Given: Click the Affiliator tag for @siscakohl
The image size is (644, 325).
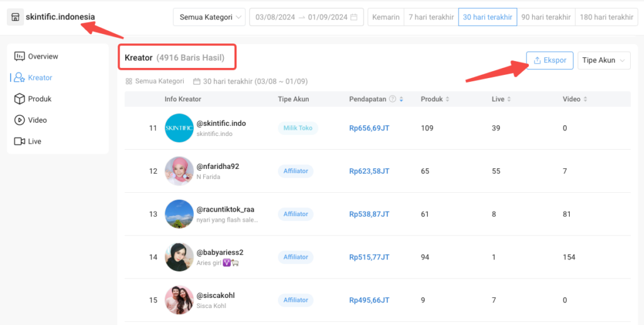Looking at the screenshot, I should (296, 300).
